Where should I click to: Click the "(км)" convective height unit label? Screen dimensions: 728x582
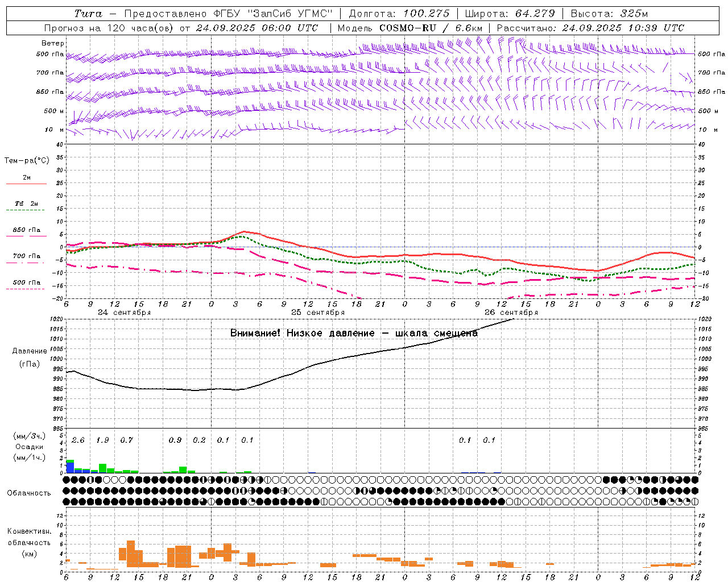29,554
